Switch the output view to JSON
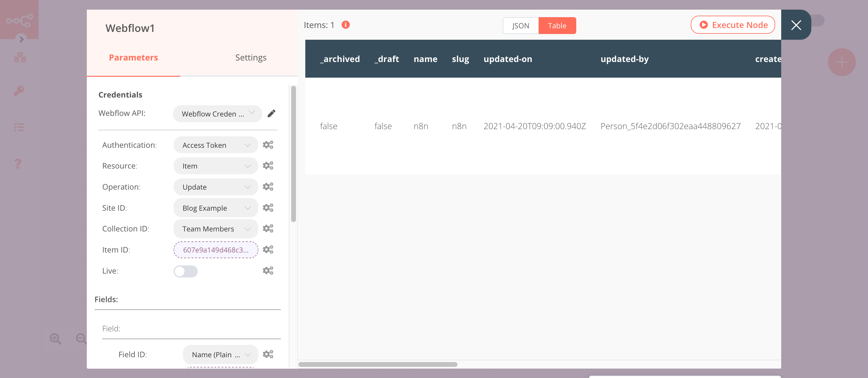The height and width of the screenshot is (378, 868). click(x=520, y=25)
